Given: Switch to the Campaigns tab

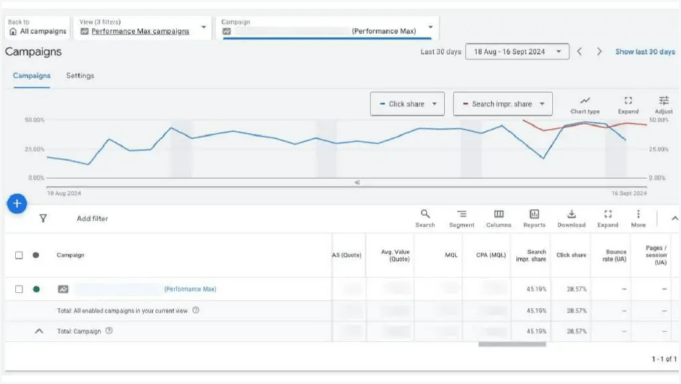Looking at the screenshot, I should (x=32, y=76).
